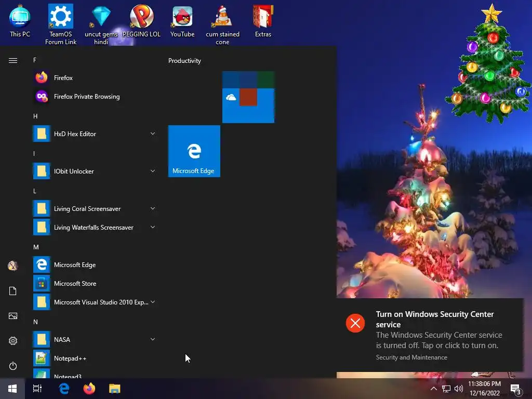Launch Microsoft Store from app list
Image resolution: width=532 pixels, height=399 pixels.
(95, 283)
